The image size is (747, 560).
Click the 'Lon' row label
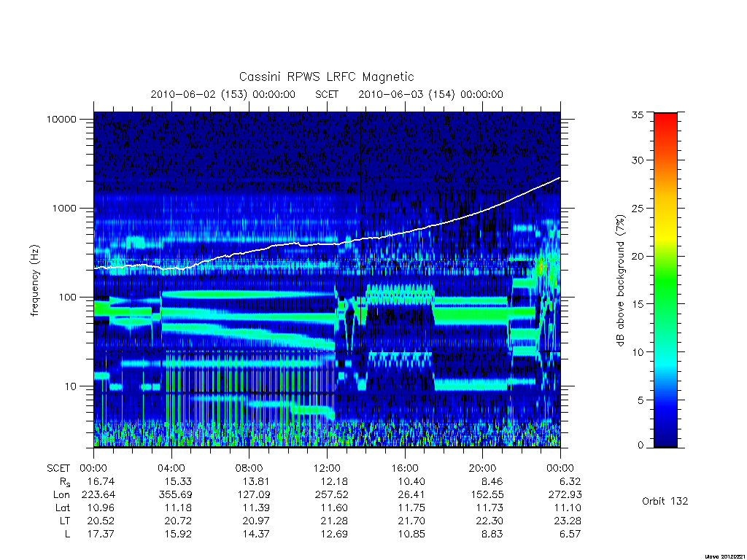[61, 495]
